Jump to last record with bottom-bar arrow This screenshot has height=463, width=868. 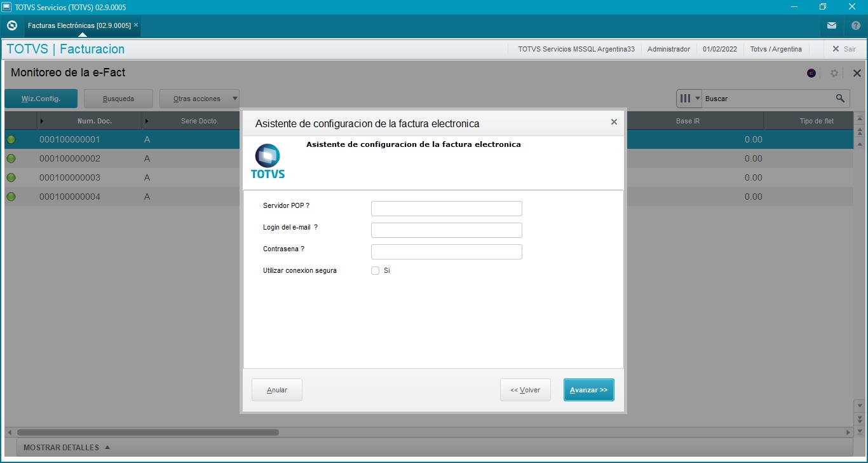click(x=860, y=431)
